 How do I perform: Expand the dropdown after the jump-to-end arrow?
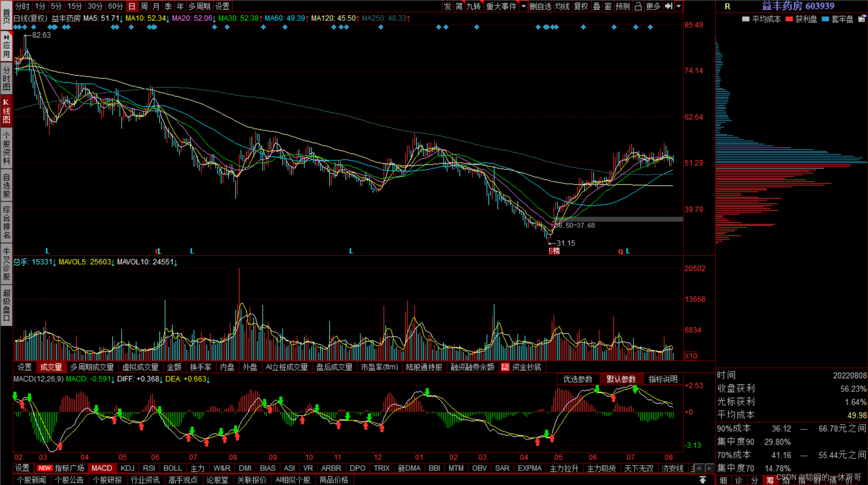(679, 6)
